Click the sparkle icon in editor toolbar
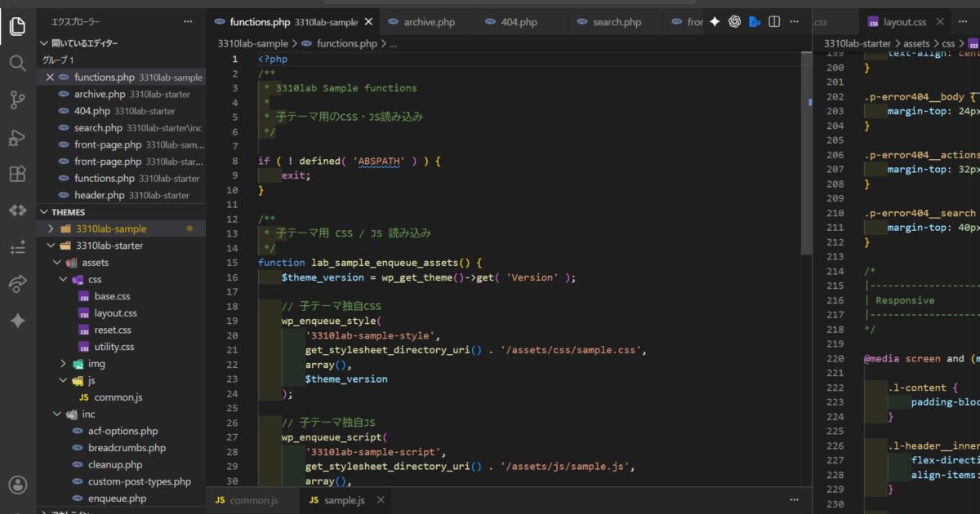980x514 pixels. [x=715, y=22]
